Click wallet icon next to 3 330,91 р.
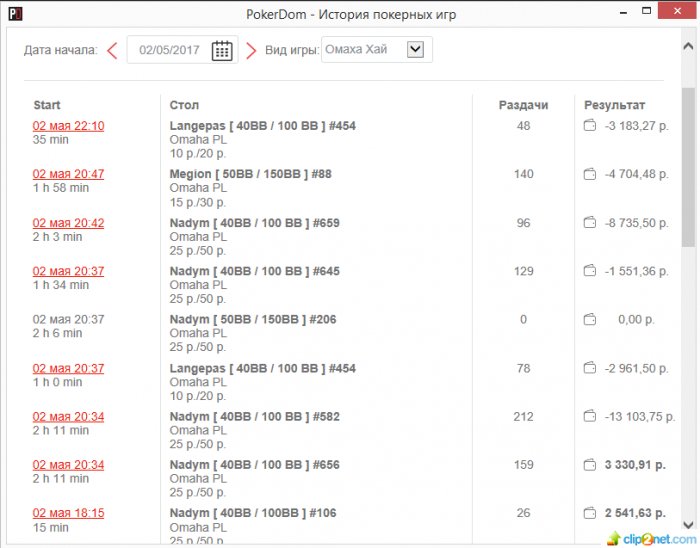700x548 pixels. pyautogui.click(x=590, y=465)
